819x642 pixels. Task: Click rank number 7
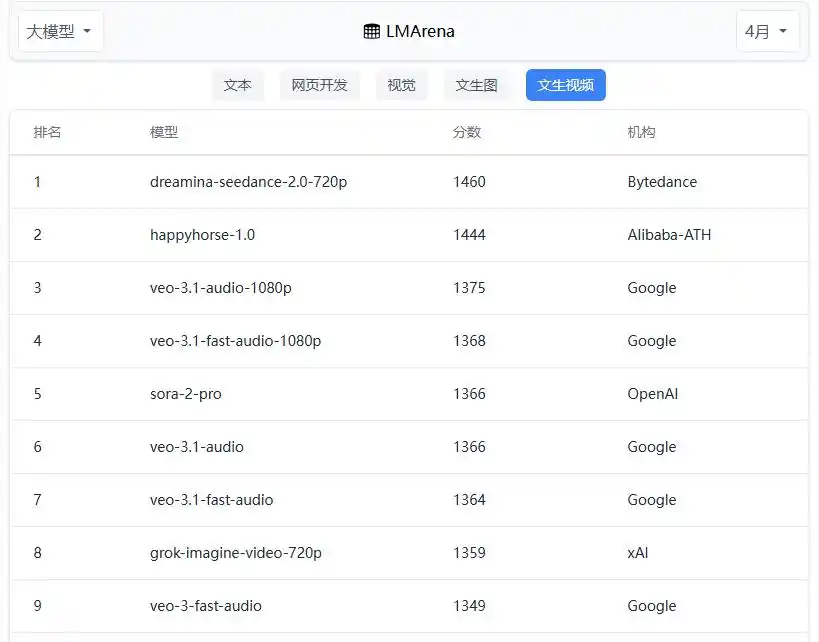click(38, 500)
